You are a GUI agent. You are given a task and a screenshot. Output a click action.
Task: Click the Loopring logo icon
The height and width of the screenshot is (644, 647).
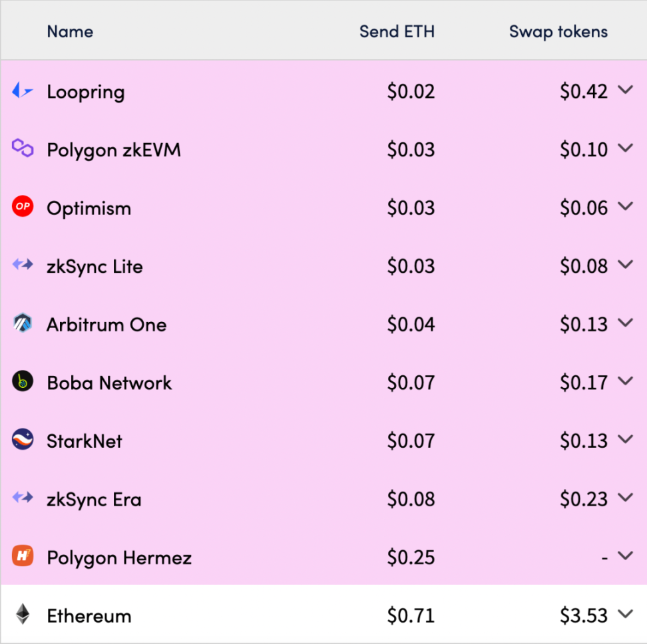click(x=22, y=90)
